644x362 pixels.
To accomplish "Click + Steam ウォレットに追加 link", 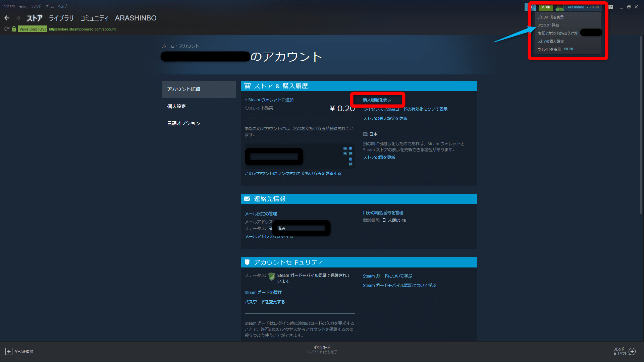I will pos(269,100).
